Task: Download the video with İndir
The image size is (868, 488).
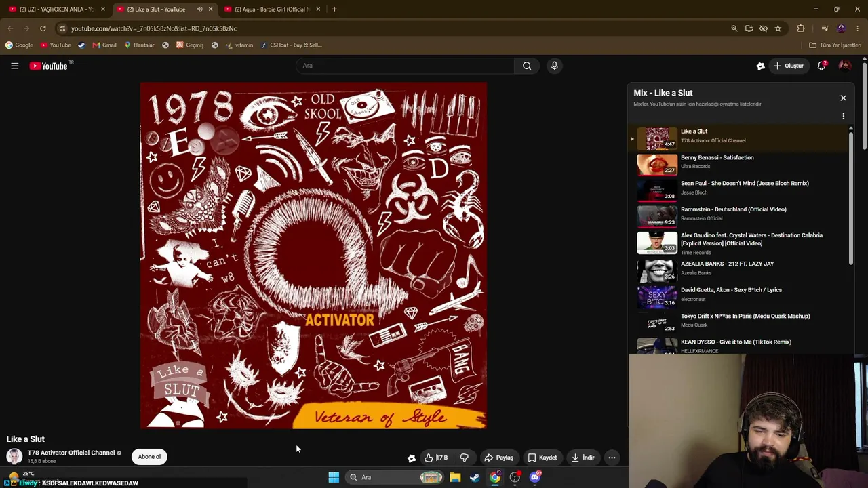Action: [583, 457]
